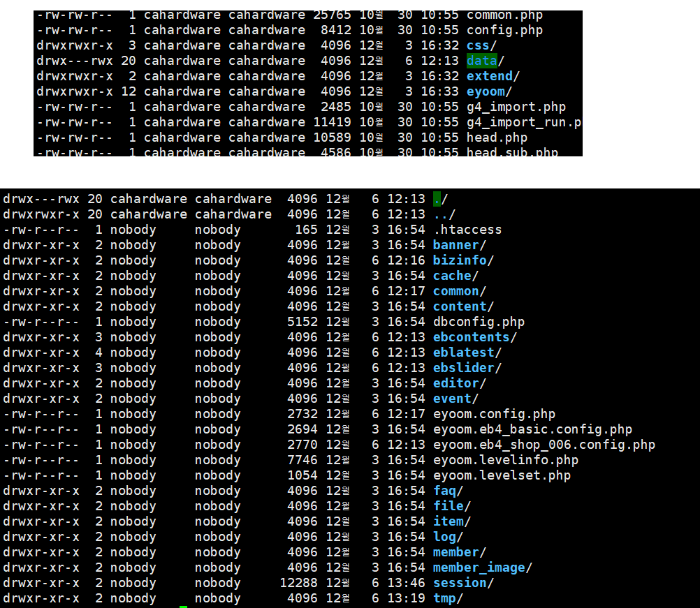
Task: Click the size value 12288 for session
Action: point(299,584)
